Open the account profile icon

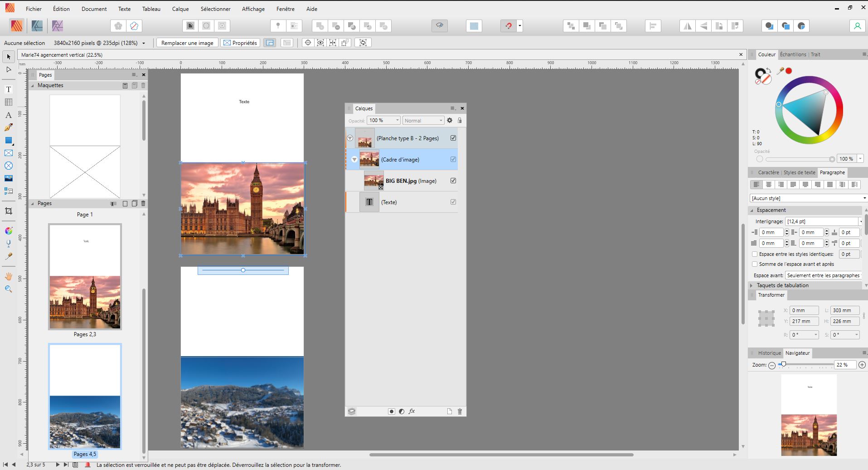pos(857,26)
